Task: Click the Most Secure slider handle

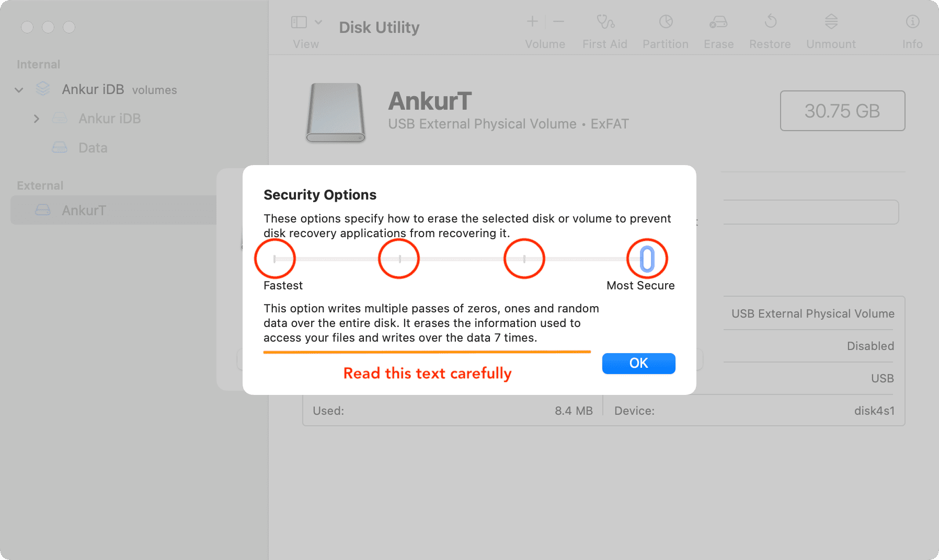Action: click(x=647, y=259)
